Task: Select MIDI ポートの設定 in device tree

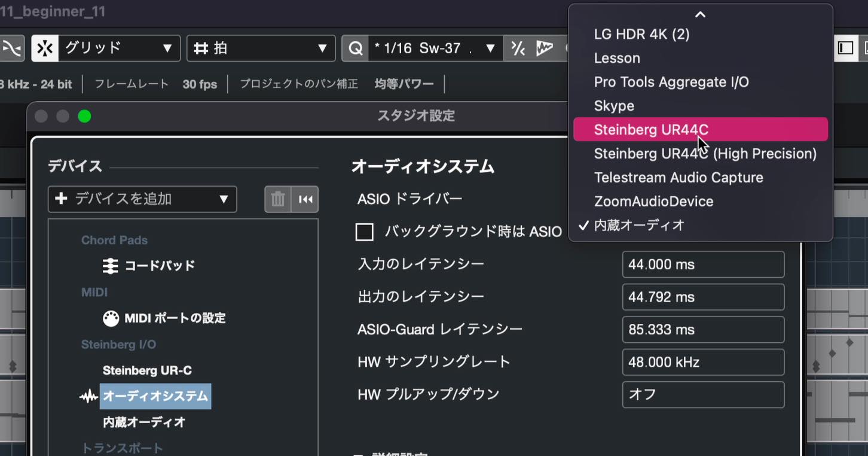Action: (175, 318)
